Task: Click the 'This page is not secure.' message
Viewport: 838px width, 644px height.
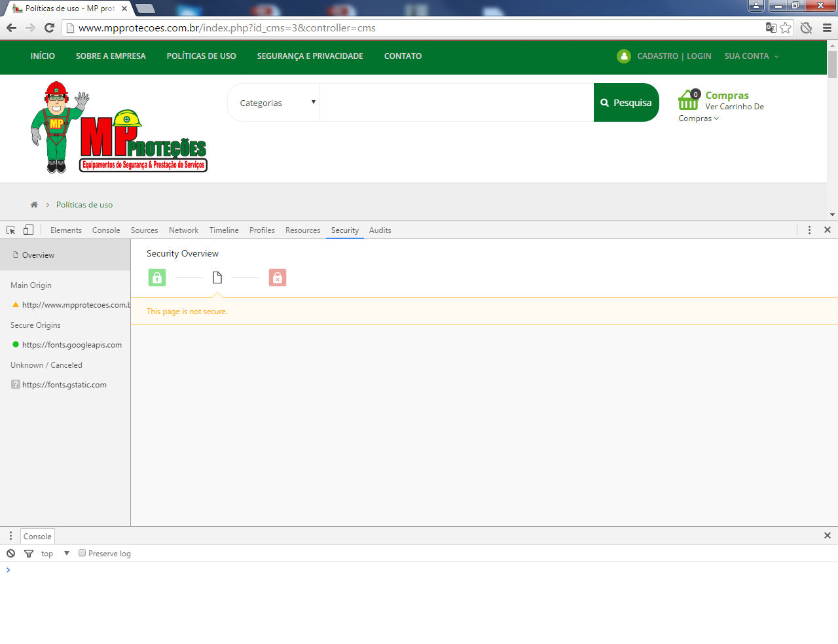Action: click(x=187, y=312)
